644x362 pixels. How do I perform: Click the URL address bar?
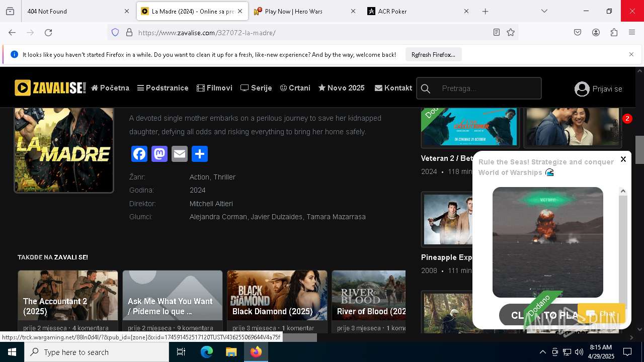(312, 32)
